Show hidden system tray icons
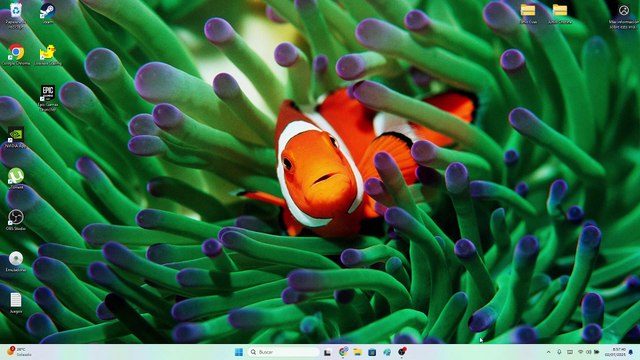This screenshot has height=360, width=640. pyautogui.click(x=549, y=352)
